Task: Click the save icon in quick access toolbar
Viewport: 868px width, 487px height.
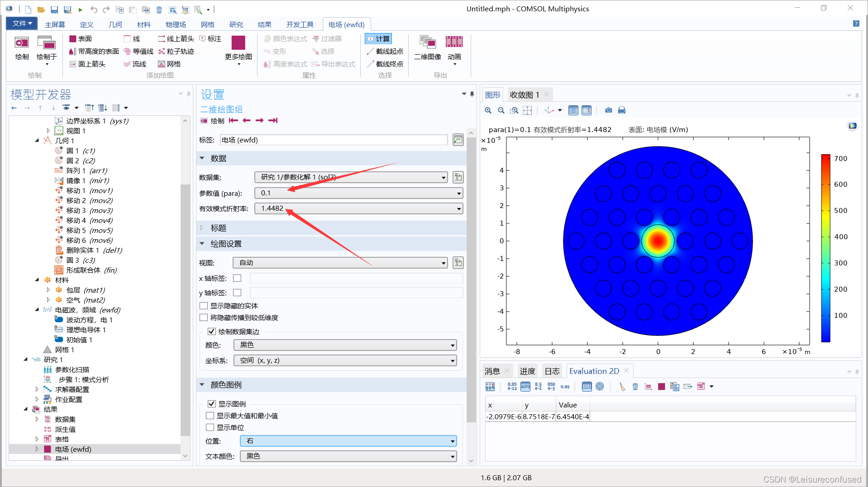Action: [54, 9]
